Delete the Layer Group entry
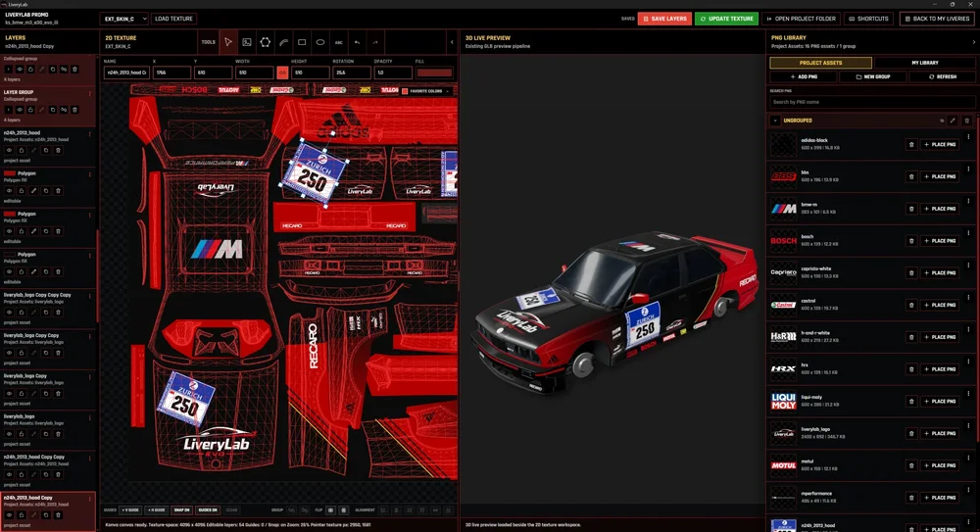 [x=75, y=110]
